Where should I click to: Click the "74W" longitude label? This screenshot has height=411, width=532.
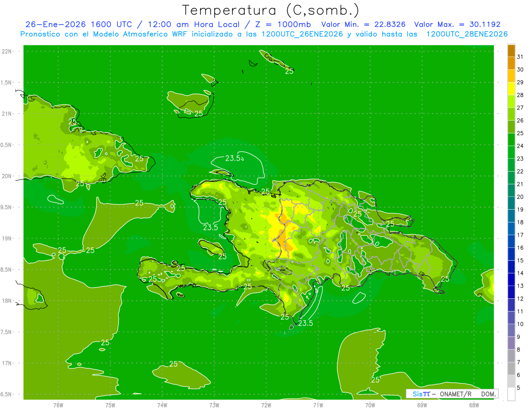[162, 405]
